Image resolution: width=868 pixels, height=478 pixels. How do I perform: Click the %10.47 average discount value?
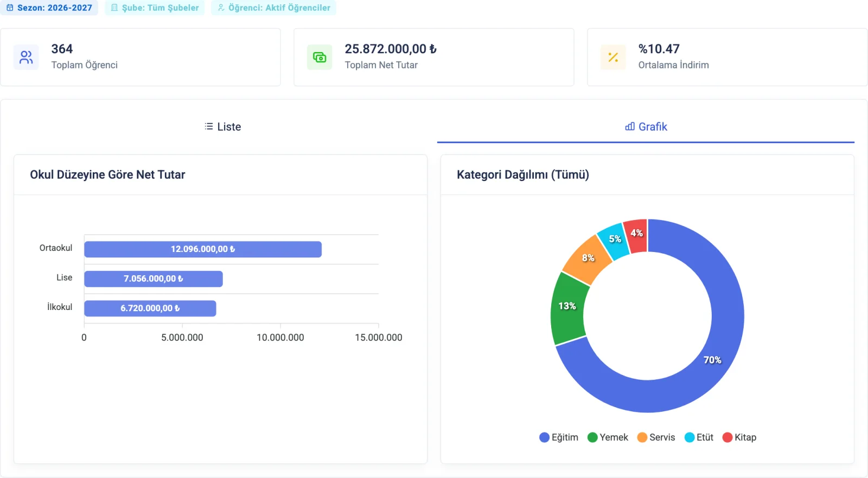[659, 49]
